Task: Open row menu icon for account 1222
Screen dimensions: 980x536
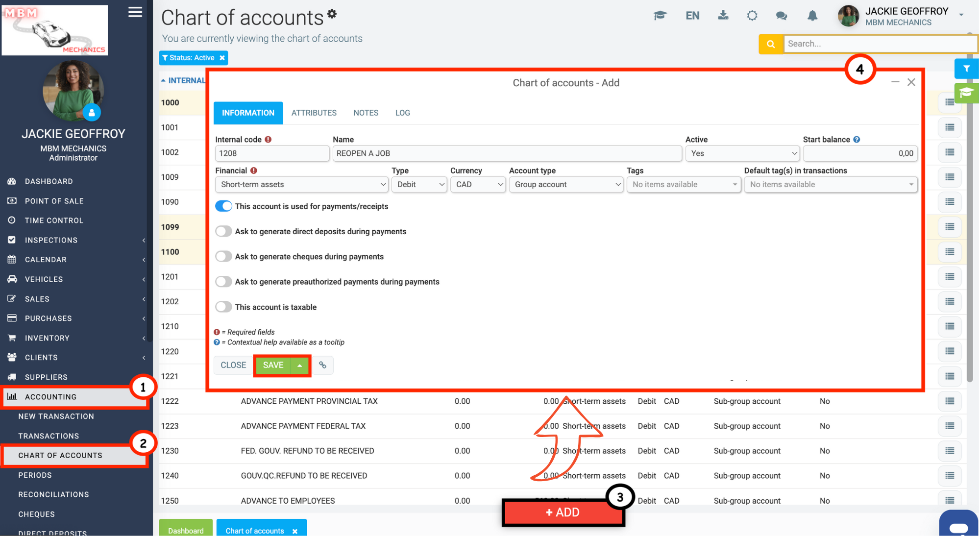Action: 949,401
